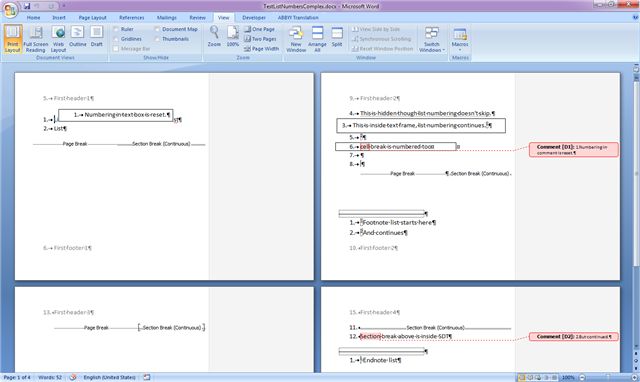Switch to Draft view
The width and height of the screenshot is (640, 382).
point(97,37)
